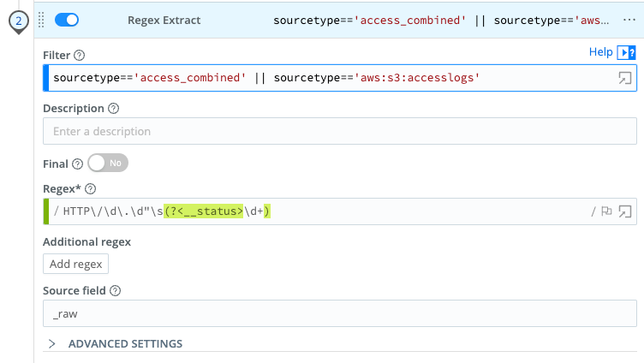The width and height of the screenshot is (644, 363).
Task: Open the Help link
Action: click(x=600, y=51)
